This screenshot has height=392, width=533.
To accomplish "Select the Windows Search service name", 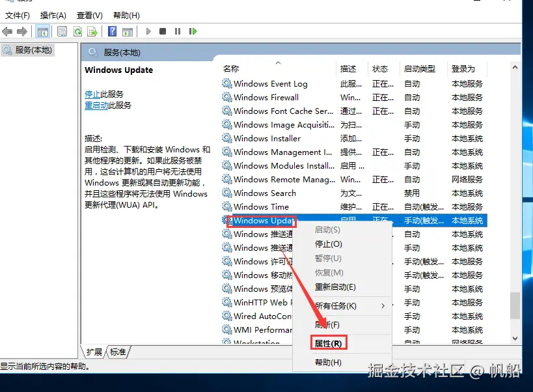I will (x=265, y=193).
